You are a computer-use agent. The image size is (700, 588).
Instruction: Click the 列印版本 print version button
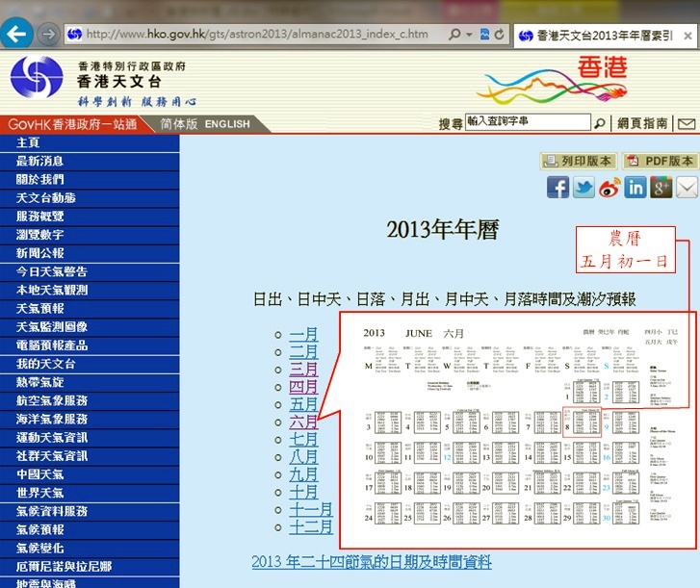pyautogui.click(x=577, y=161)
